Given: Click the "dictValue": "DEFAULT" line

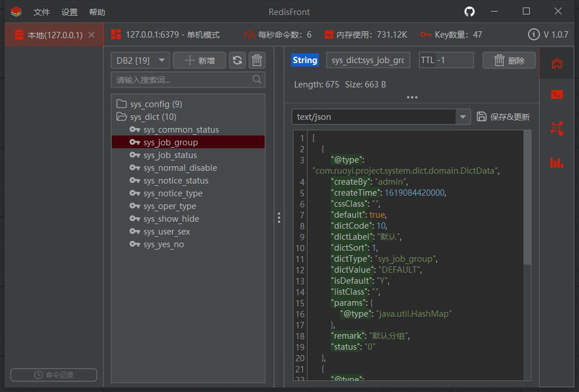Looking at the screenshot, I should coord(377,270).
